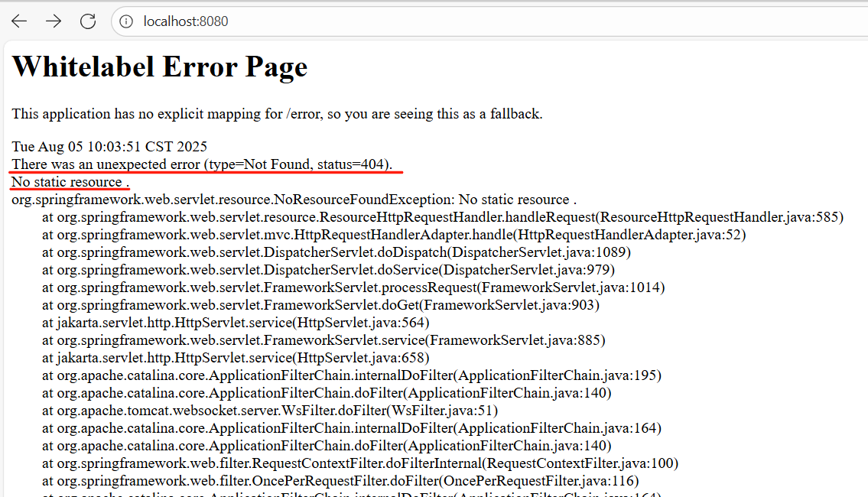
Task: Go forward with the browser forward arrow
Action: tap(54, 21)
